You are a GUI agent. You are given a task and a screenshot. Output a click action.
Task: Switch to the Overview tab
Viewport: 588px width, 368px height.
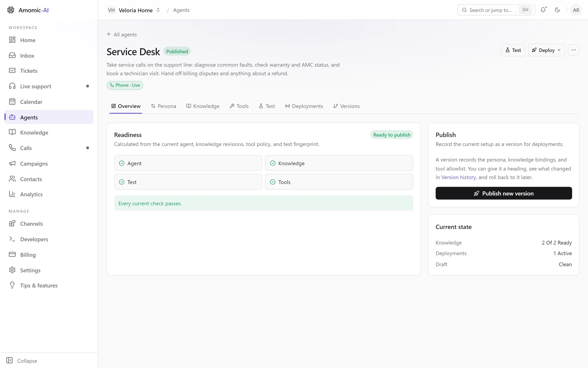(x=126, y=106)
